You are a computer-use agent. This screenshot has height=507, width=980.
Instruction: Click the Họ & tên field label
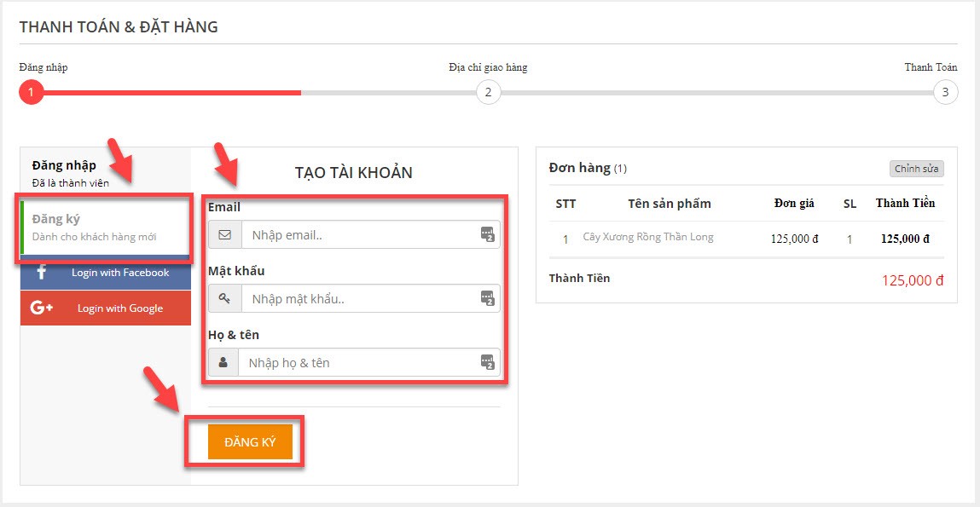coord(234,335)
